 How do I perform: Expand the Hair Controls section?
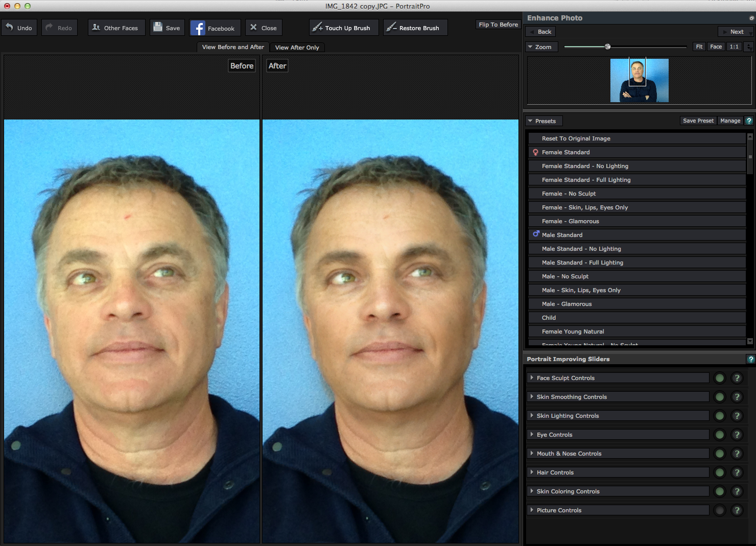(x=618, y=472)
